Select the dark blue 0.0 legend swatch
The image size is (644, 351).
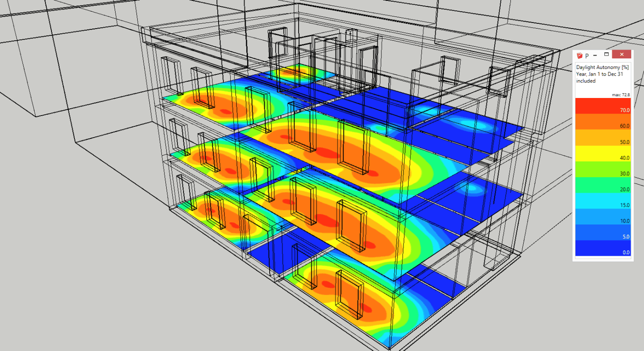603,248
